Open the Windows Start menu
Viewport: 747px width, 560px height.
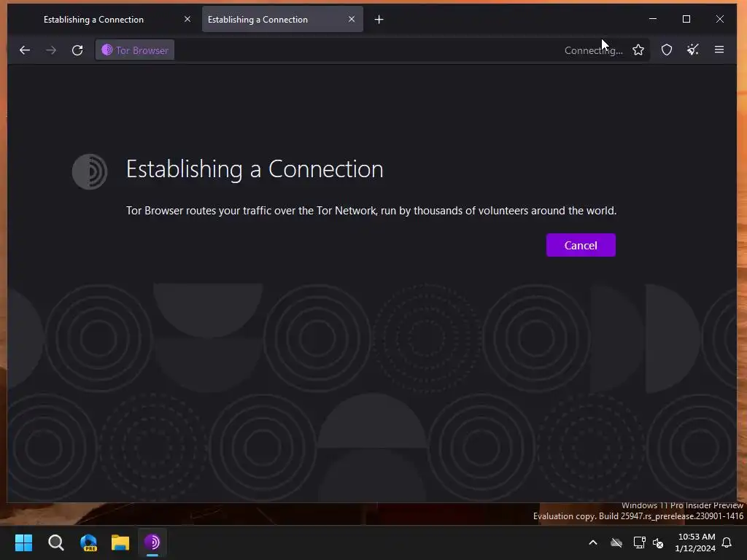point(23,542)
